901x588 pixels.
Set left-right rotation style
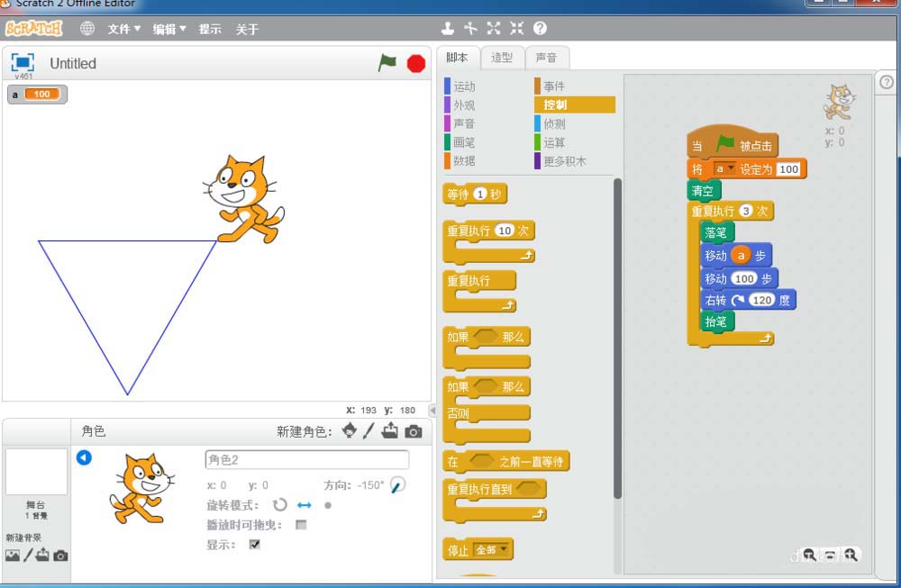[x=304, y=505]
